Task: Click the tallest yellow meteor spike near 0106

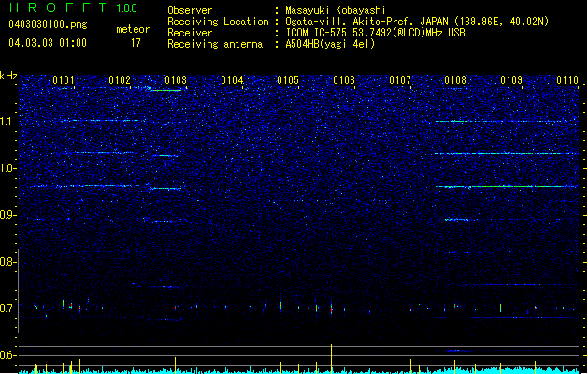Action: click(331, 358)
